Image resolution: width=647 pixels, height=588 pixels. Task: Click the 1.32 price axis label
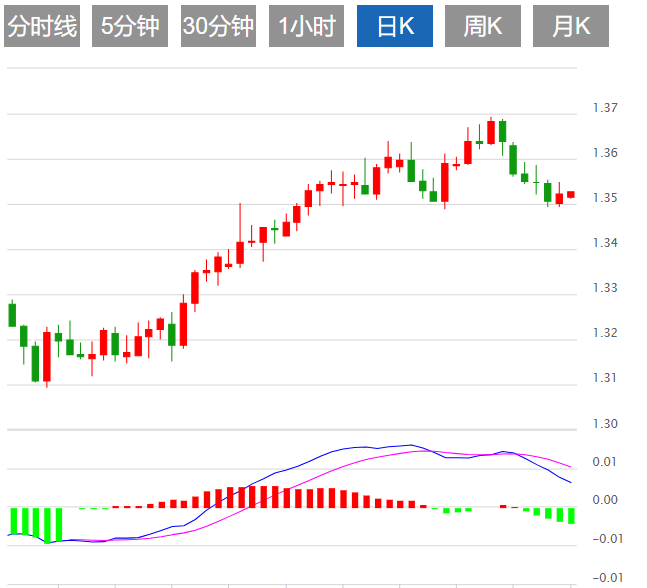[605, 333]
